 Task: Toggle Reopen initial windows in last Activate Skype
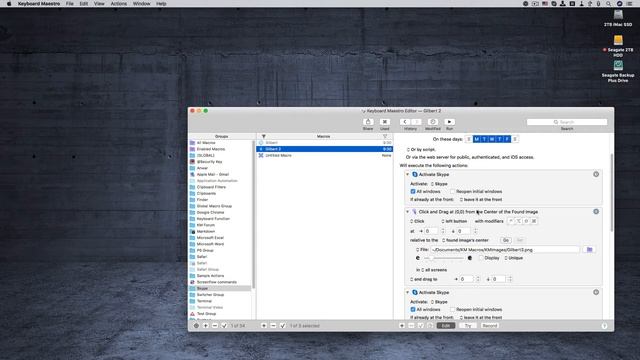(452, 309)
